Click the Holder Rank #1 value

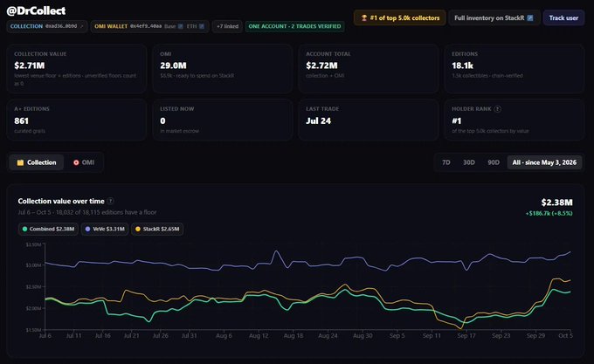pyautogui.click(x=457, y=120)
